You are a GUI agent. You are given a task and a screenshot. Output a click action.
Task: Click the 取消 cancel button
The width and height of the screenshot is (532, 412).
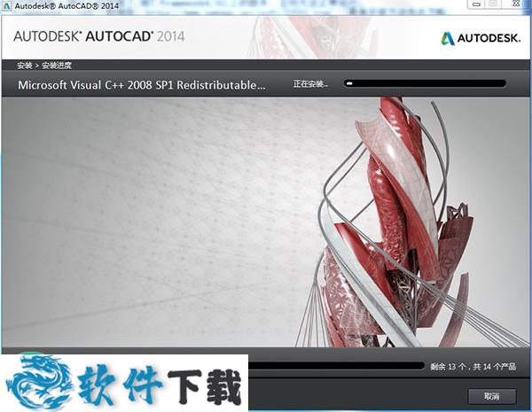coord(492,396)
